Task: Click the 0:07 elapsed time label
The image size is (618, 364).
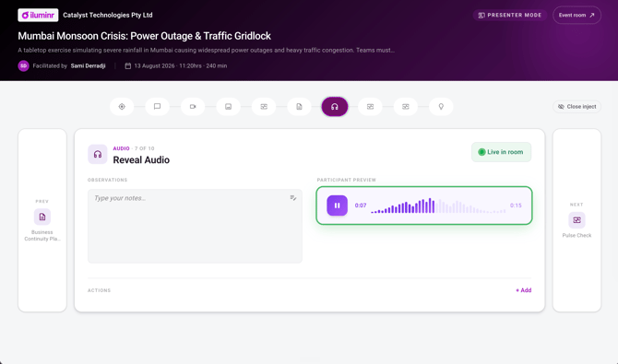Action: [361, 205]
